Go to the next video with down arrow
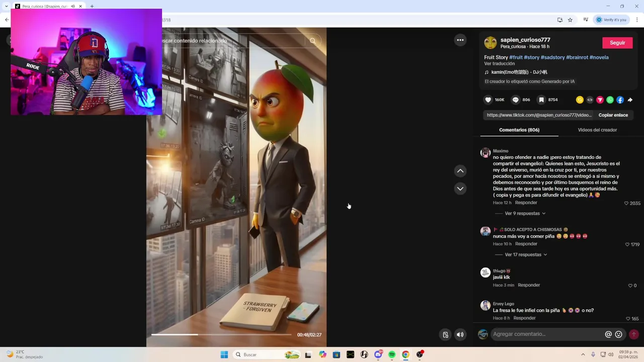 pos(460,189)
